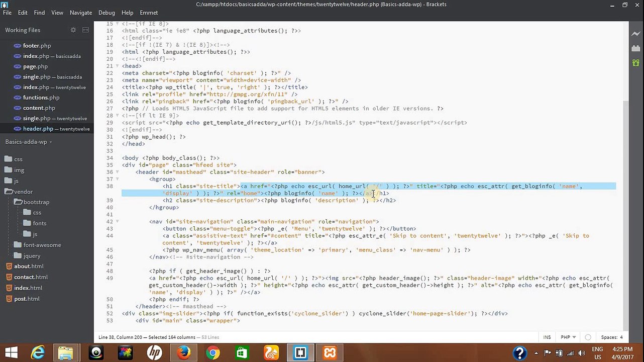The height and width of the screenshot is (362, 644).
Task: Click the help question mark tray icon
Action: (x=519, y=353)
